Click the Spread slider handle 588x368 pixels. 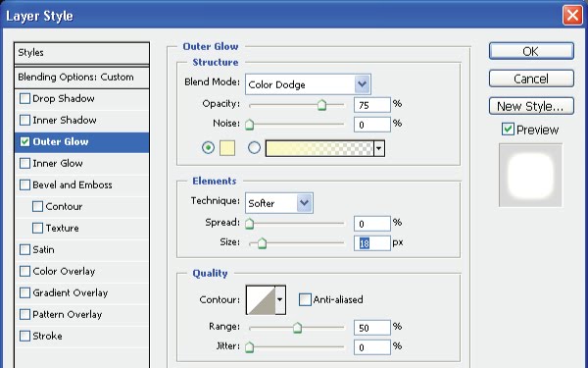coord(249,224)
